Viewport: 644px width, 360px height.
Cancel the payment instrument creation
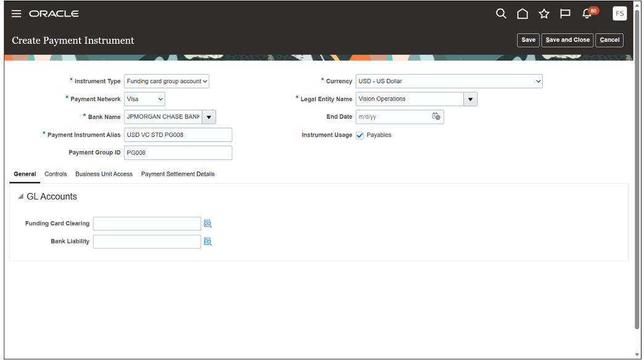coord(609,40)
